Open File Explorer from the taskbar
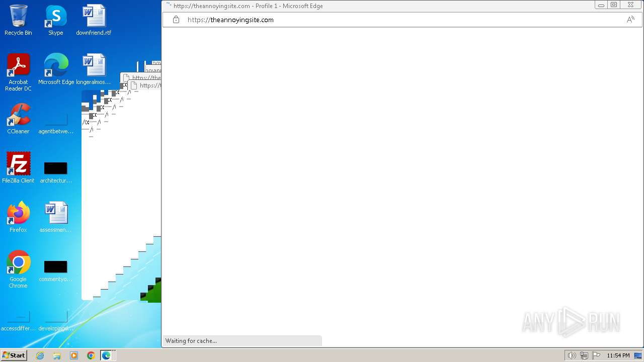The width and height of the screenshot is (644, 362). [x=57, y=355]
